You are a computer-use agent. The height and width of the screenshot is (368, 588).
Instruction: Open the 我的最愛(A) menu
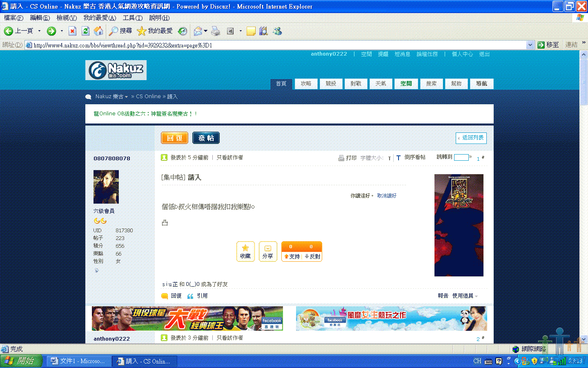pos(100,18)
